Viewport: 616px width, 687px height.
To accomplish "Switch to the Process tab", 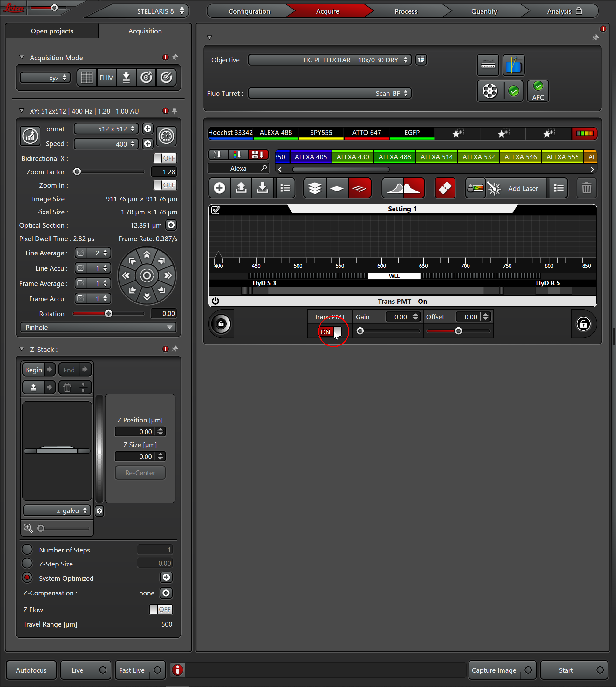I will pyautogui.click(x=406, y=11).
